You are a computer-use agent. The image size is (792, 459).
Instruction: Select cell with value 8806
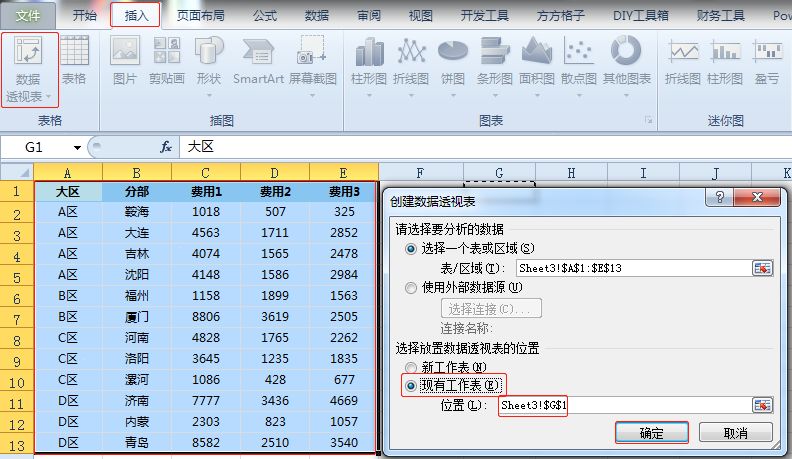[x=206, y=317]
